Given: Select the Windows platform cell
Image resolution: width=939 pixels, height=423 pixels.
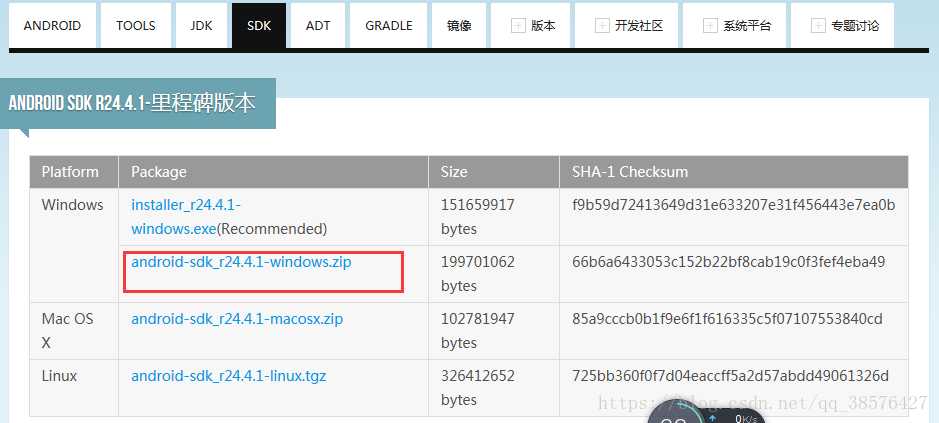Looking at the screenshot, I should pyautogui.click(x=74, y=246).
